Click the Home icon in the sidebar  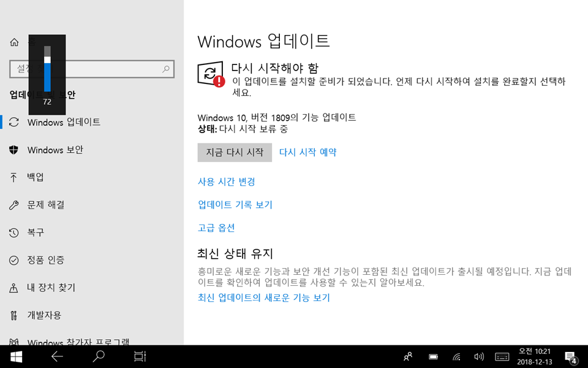14,42
